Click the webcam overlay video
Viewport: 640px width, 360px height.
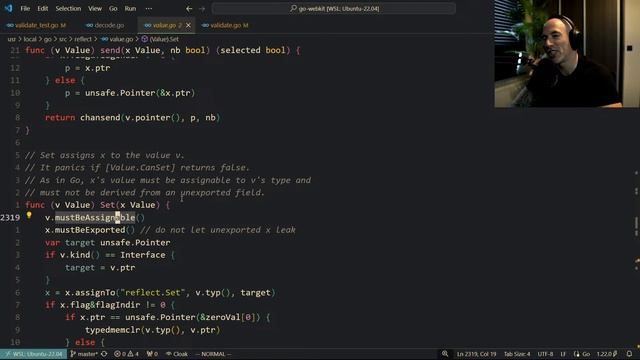point(567,53)
